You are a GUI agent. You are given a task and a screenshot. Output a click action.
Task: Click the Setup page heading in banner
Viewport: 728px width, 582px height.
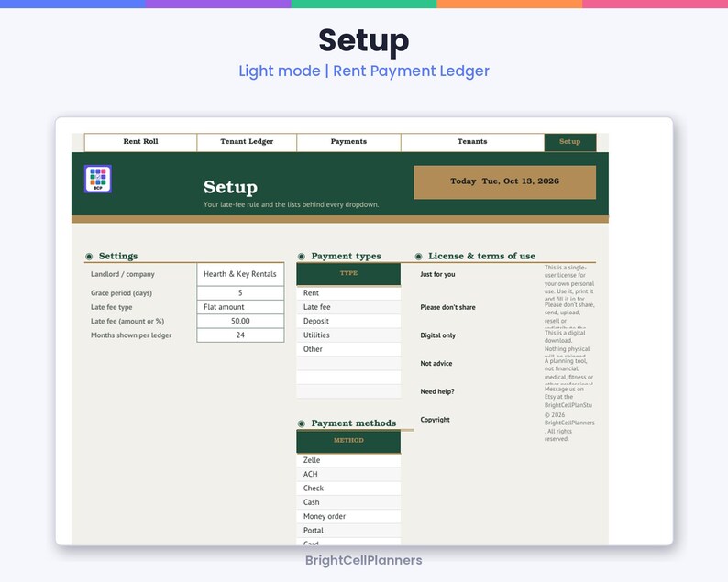point(230,187)
